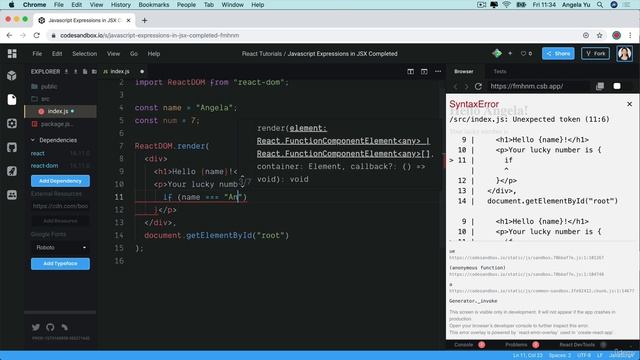
Task: Bookmark the page with the star icon
Action: [600, 36]
